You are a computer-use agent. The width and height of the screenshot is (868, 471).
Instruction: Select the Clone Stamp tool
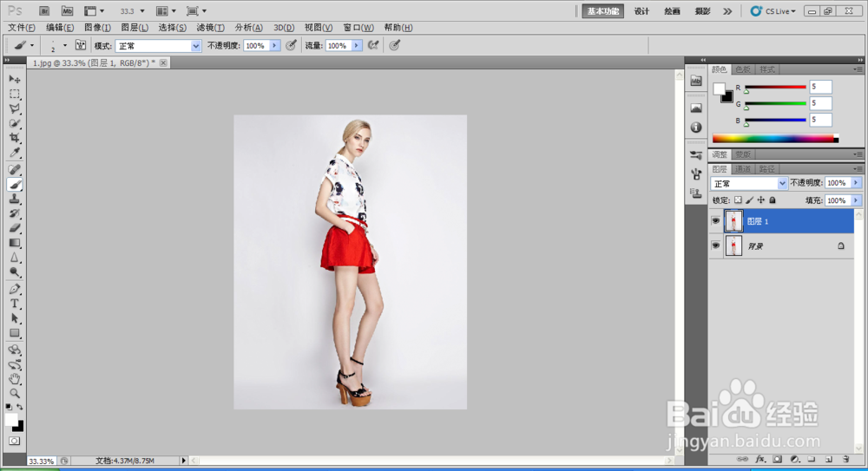15,200
